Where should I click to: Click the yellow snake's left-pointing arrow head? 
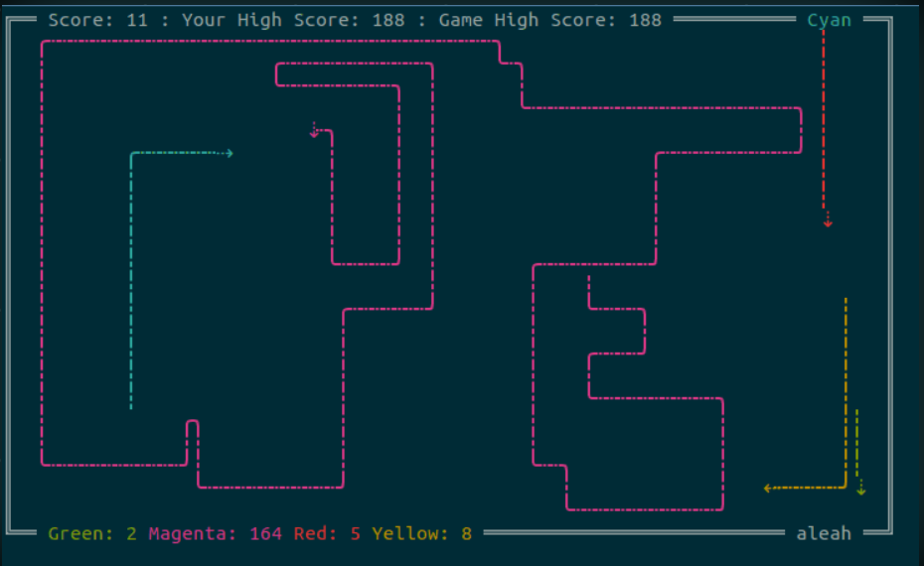[768, 488]
